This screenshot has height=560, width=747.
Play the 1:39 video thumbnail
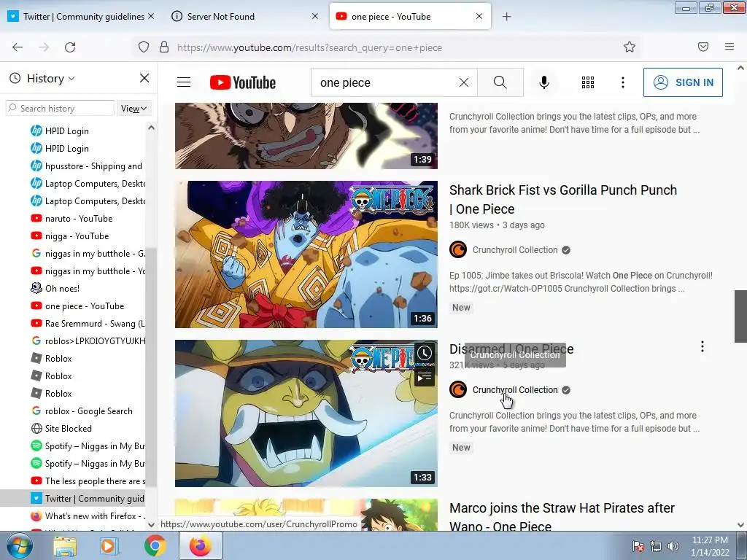pyautogui.click(x=306, y=136)
